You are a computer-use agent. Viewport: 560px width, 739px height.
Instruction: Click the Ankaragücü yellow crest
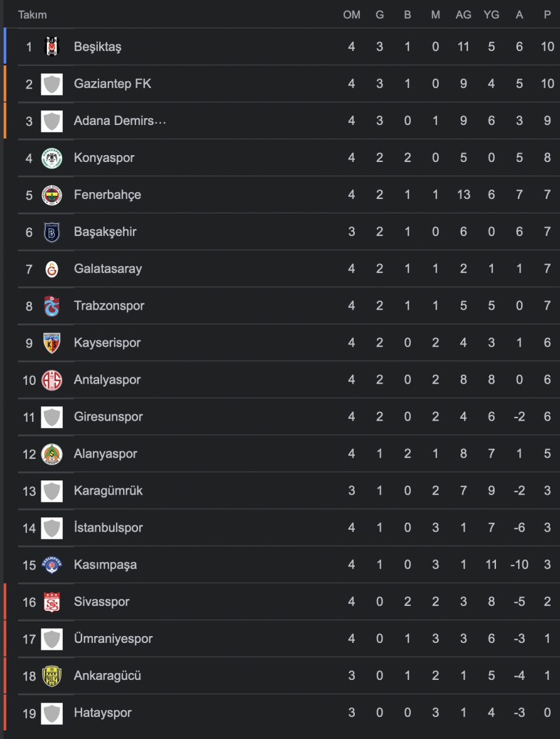coord(52,676)
